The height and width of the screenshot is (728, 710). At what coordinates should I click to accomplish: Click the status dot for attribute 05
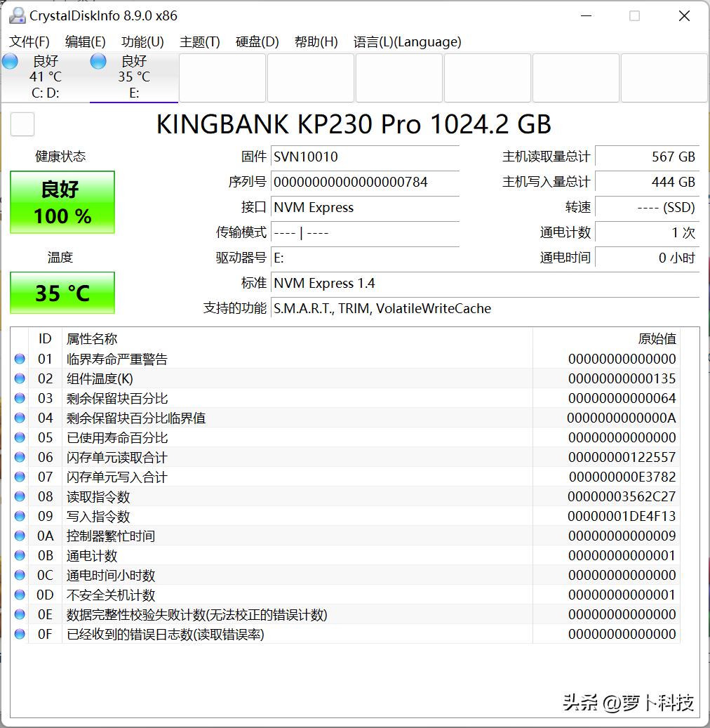coord(20,437)
